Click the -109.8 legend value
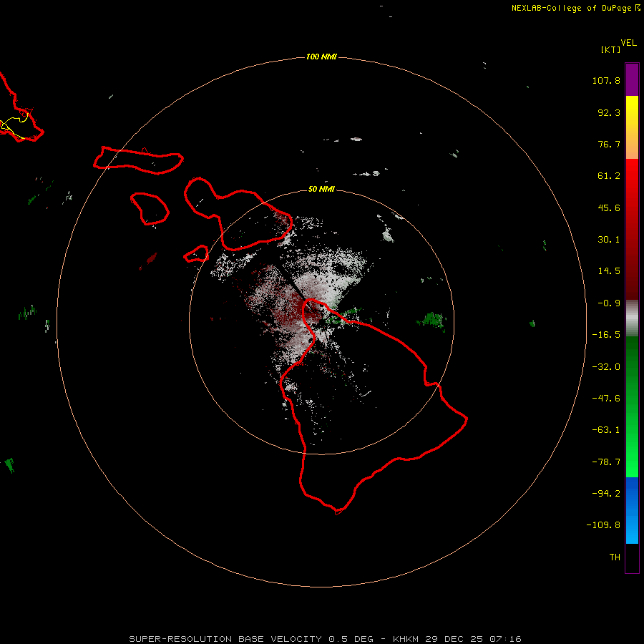The width and height of the screenshot is (644, 644). [603, 525]
